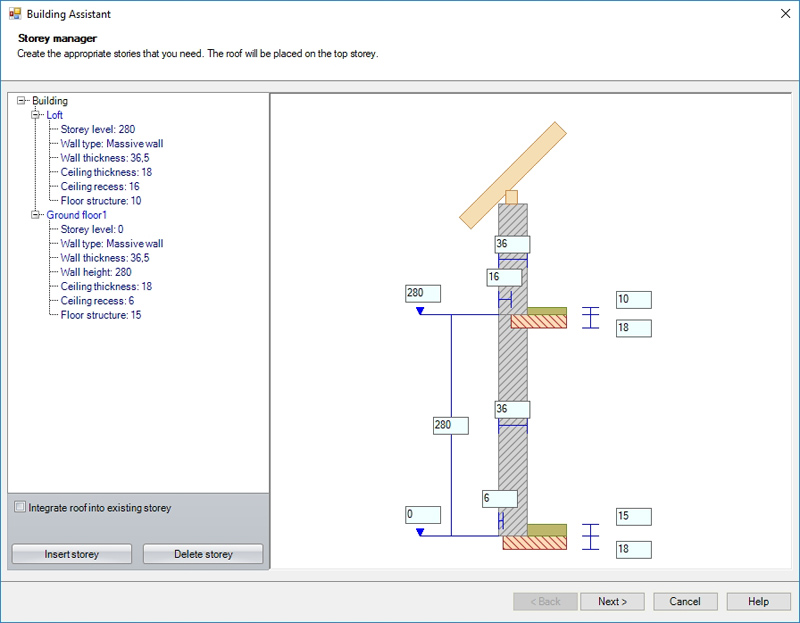This screenshot has width=800, height=623.
Task: Open Help for the storey manager
Action: (758, 601)
